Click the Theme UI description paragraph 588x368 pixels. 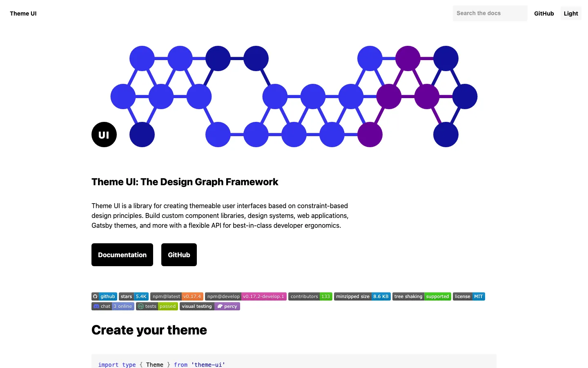tap(220, 215)
